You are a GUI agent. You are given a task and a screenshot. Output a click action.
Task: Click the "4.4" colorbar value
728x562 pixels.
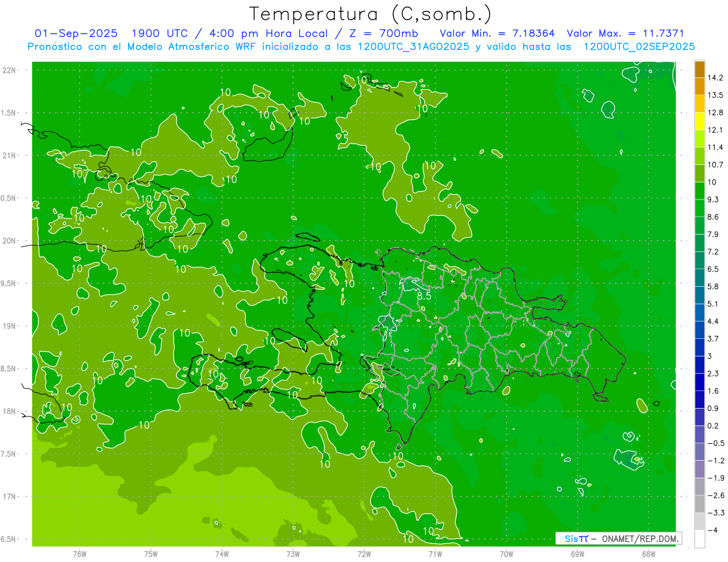(x=713, y=321)
